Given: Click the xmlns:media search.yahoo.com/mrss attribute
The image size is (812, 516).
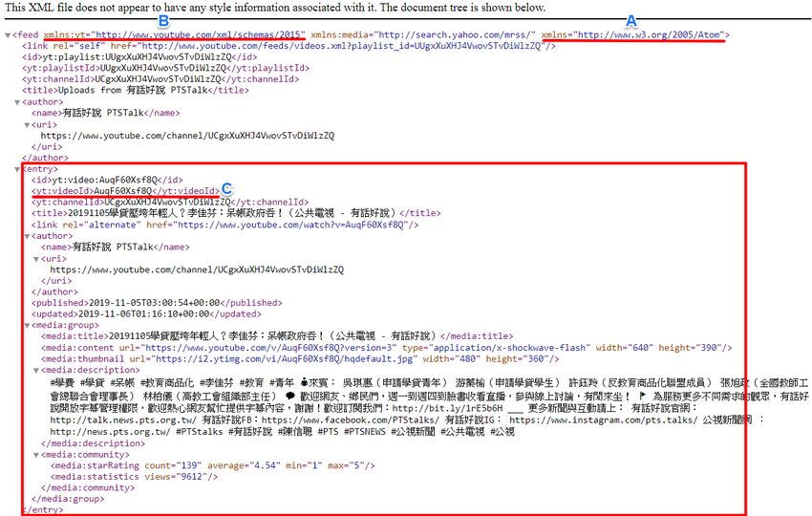Looking at the screenshot, I should coord(423,34).
